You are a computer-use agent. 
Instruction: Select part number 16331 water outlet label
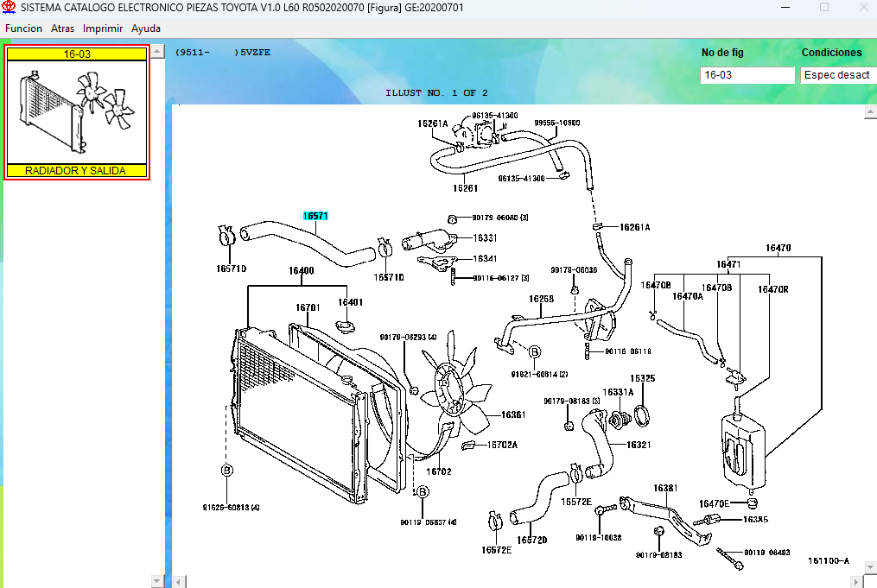485,237
